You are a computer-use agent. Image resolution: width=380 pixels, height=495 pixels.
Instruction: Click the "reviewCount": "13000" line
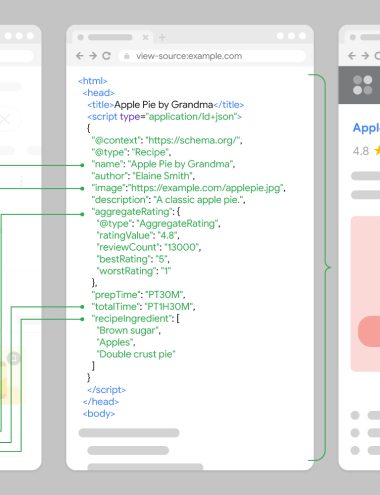pos(149,247)
